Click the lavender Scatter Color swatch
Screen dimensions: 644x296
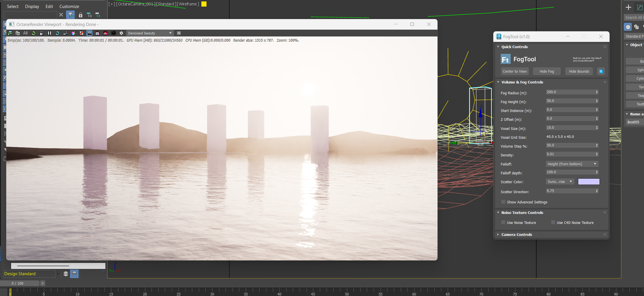tap(589, 181)
